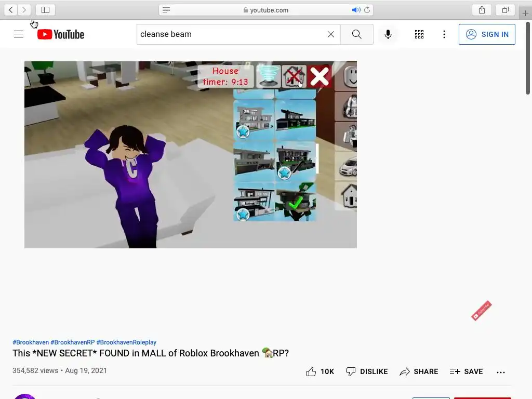Click the video title text
This screenshot has height=399, width=532.
(x=151, y=353)
